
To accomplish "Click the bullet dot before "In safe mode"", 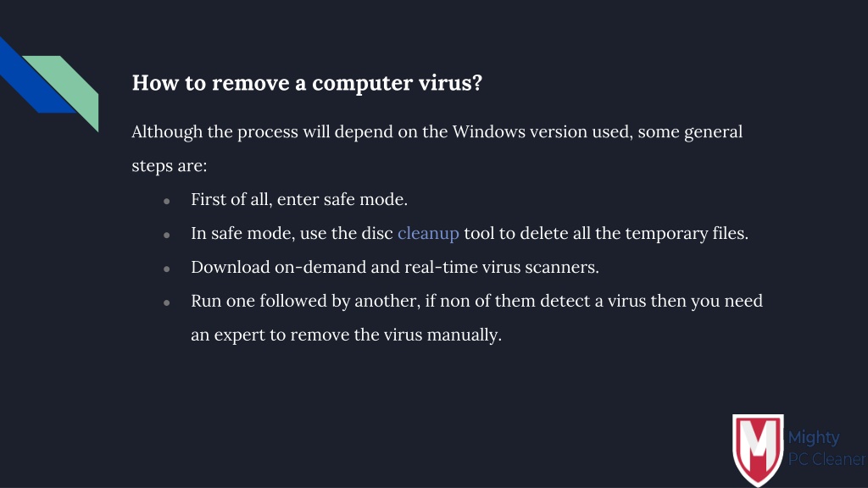I will tap(167, 236).
